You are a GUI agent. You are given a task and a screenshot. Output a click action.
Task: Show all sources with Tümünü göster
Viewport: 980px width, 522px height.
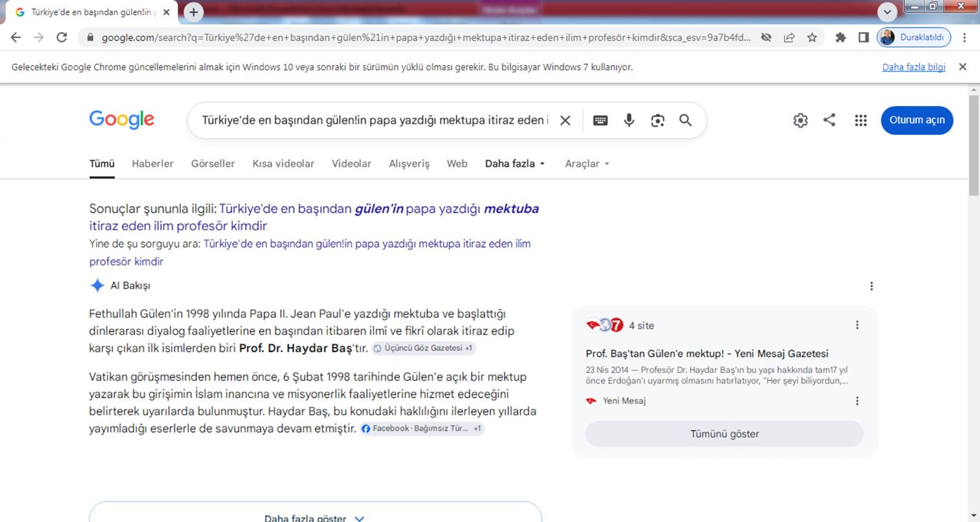point(725,434)
